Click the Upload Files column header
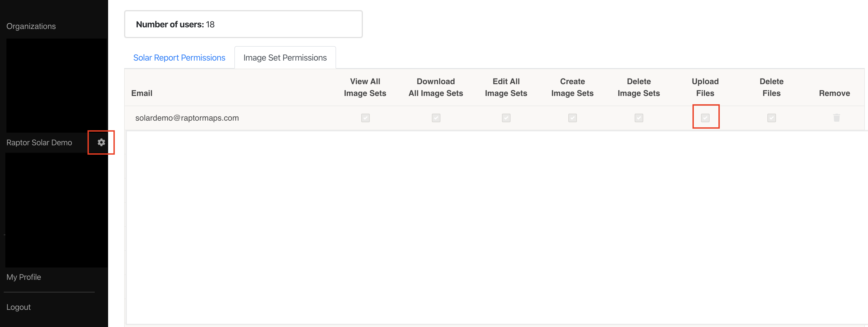Viewport: 868px width, 327px height. click(705, 87)
